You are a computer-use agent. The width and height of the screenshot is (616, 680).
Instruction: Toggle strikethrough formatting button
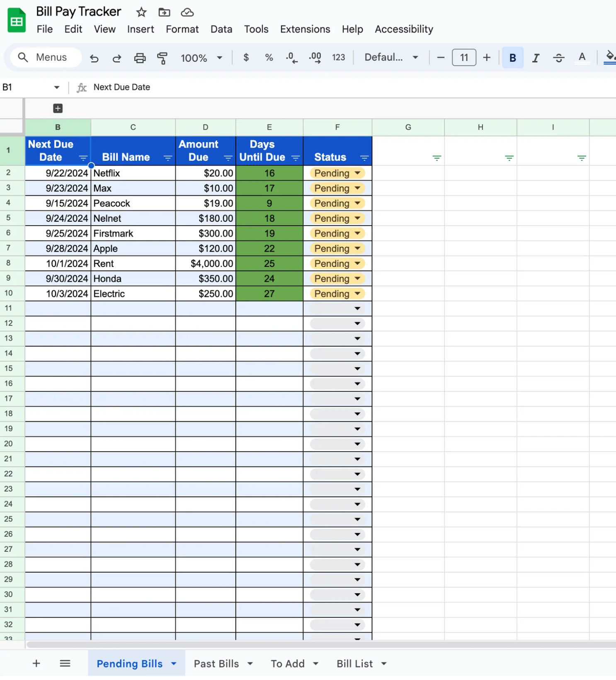pos(558,58)
